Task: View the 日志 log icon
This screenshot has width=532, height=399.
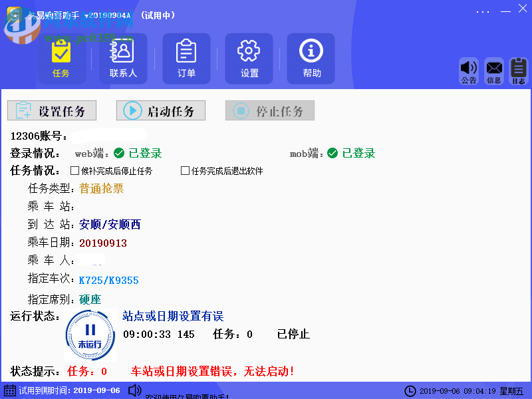Action: 518,69
